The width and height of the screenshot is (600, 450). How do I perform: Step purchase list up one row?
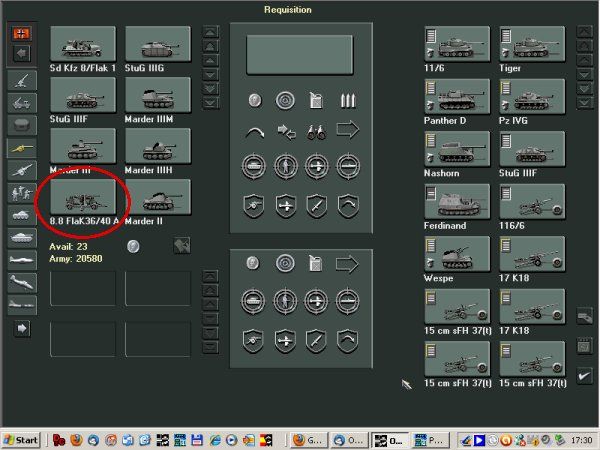210,60
